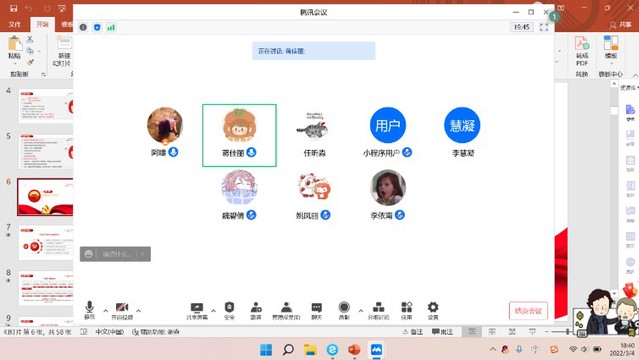Click the blue security shield status icon
The height and width of the screenshot is (360, 639).
(97, 27)
